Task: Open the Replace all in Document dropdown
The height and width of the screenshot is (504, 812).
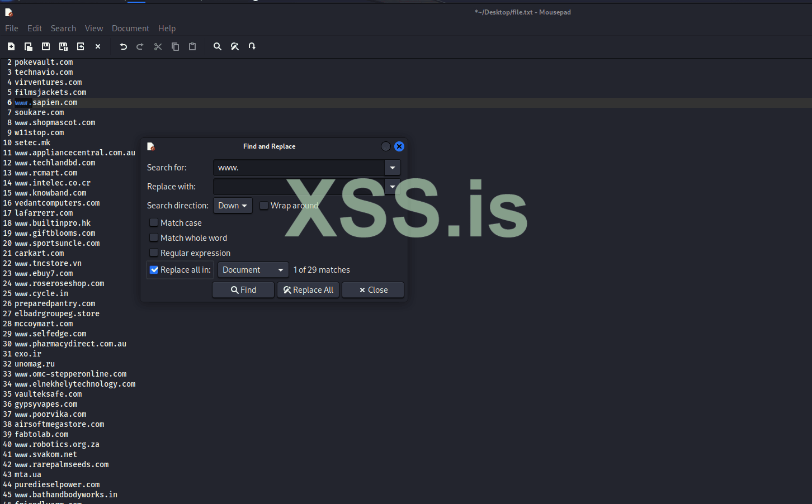Action: 253,270
